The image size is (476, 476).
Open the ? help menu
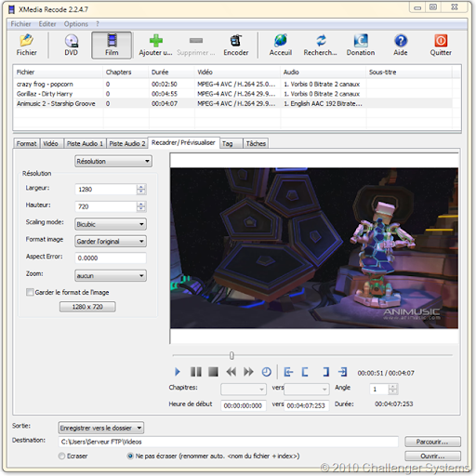click(x=98, y=24)
